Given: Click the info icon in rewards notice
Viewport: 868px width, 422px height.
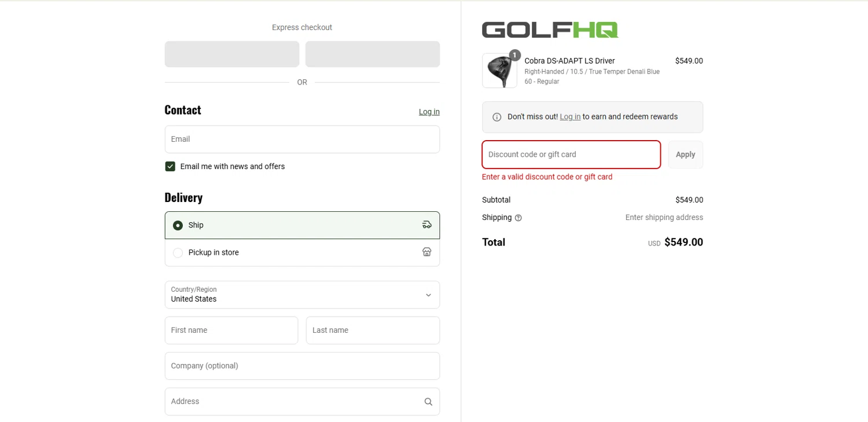Looking at the screenshot, I should pos(496,117).
